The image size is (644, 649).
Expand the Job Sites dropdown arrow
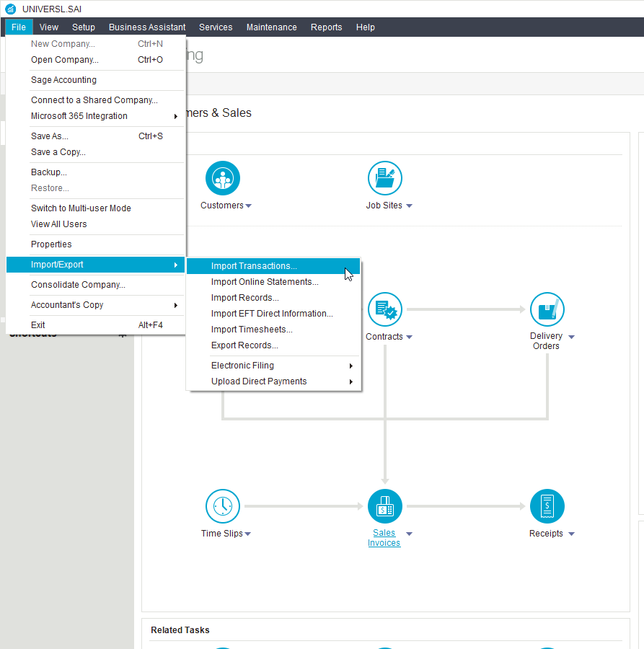[x=409, y=206]
